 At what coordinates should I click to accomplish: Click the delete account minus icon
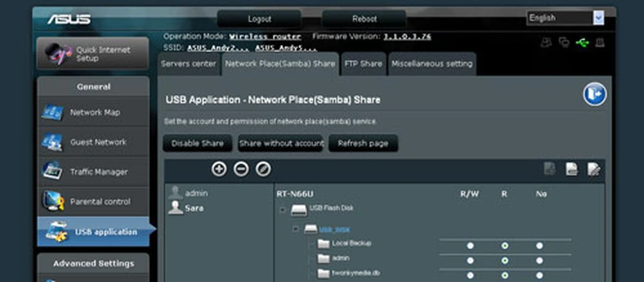(241, 169)
